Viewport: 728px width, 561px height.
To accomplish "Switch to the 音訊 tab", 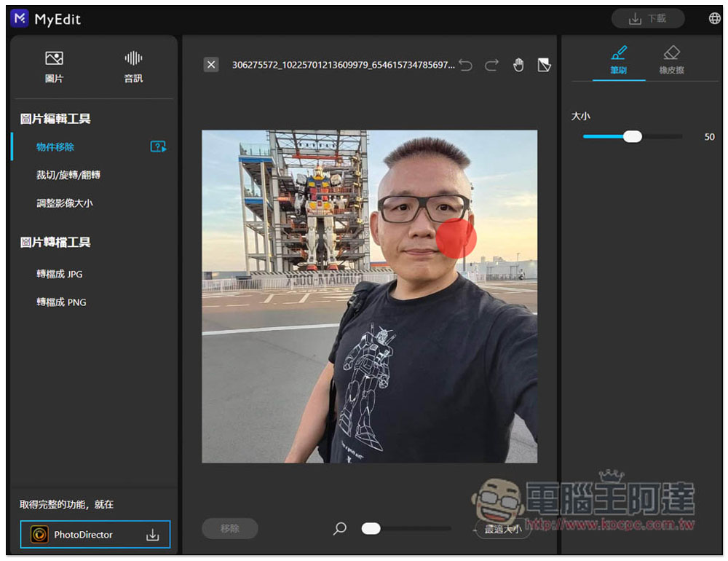I will pos(133,66).
